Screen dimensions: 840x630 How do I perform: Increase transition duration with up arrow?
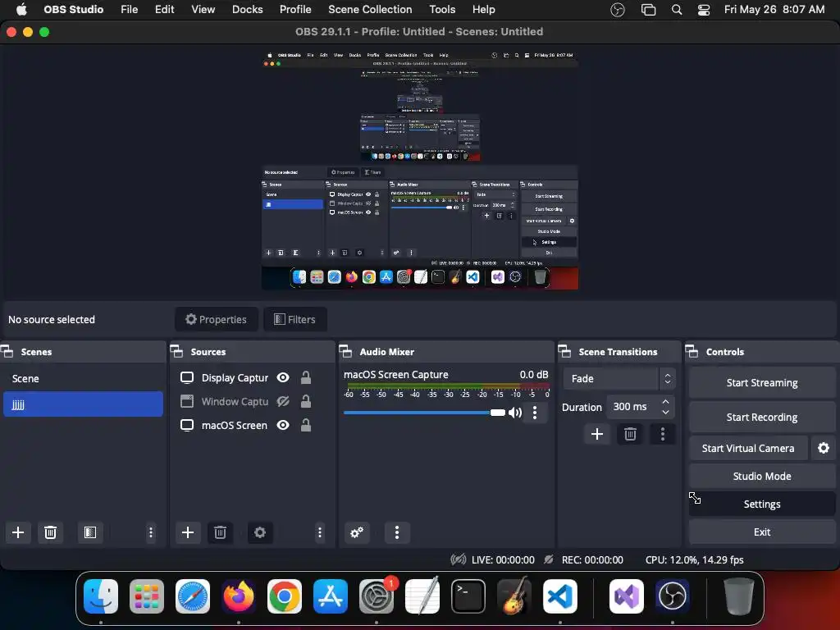665,401
